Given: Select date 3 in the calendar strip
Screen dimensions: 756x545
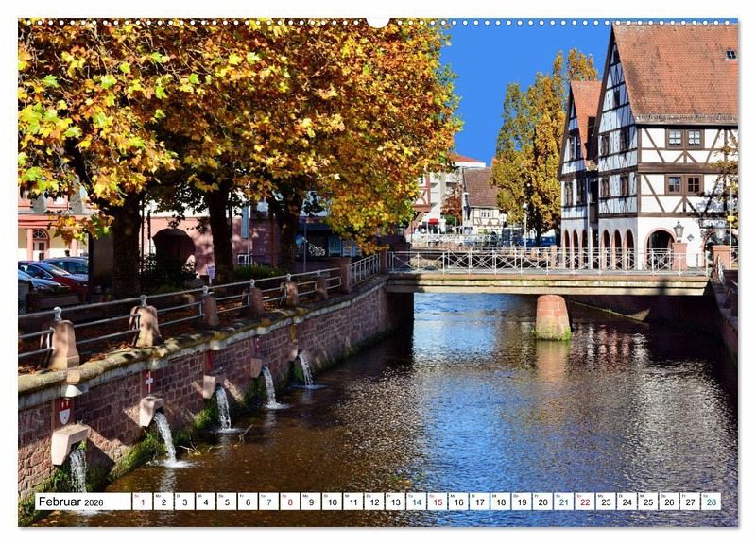Looking at the screenshot, I should (184, 502).
